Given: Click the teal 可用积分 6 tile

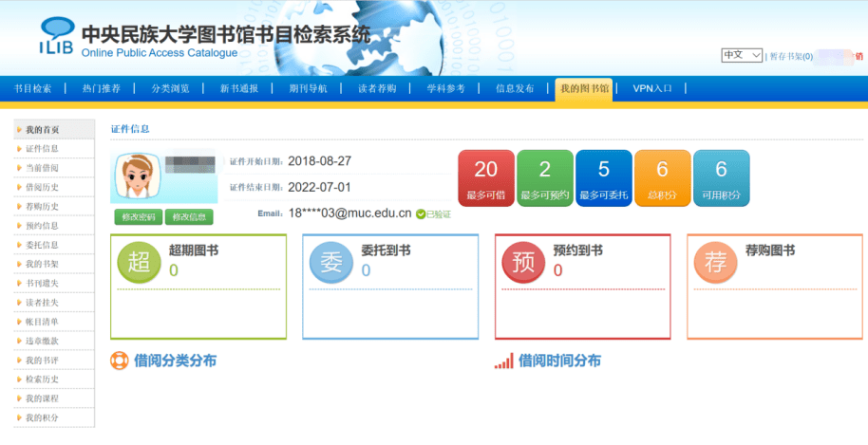Looking at the screenshot, I should (x=722, y=178).
